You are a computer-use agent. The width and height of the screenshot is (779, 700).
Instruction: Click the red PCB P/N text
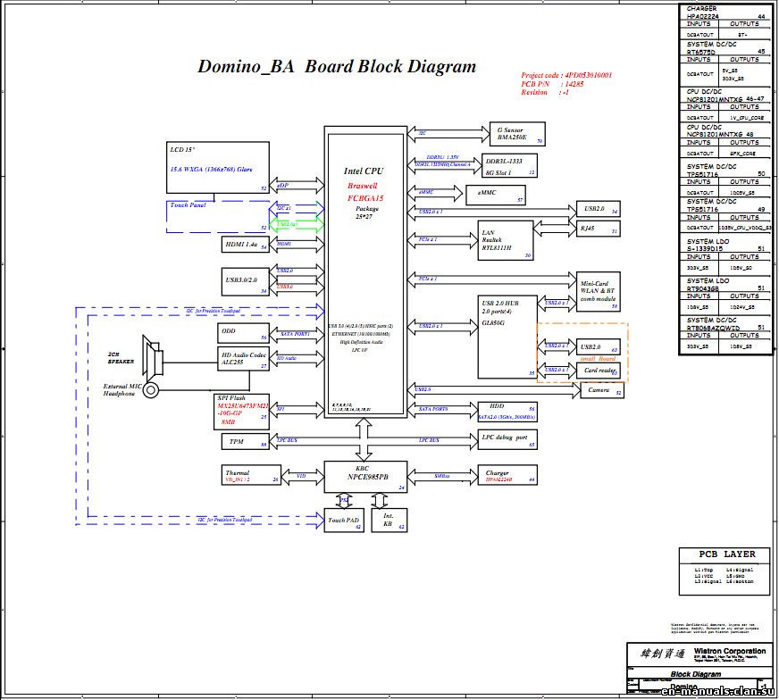tap(552, 84)
